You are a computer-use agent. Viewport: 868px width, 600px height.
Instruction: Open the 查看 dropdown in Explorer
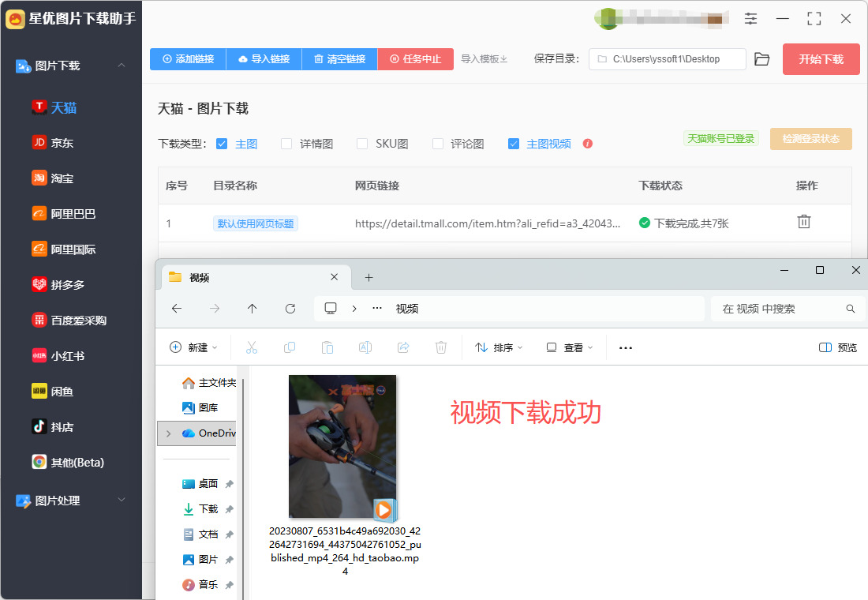(x=570, y=347)
